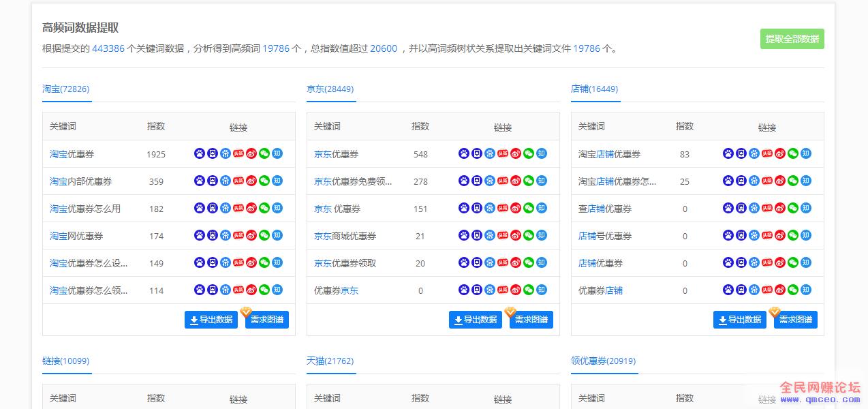Click the Baidu paw icon for 淘宝网优惠券
This screenshot has width=868, height=409.
click(200, 235)
